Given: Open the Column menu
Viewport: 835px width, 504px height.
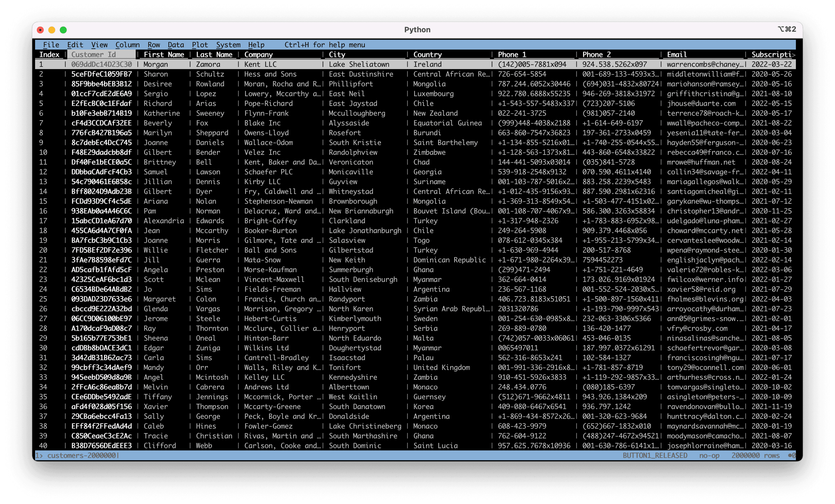Looking at the screenshot, I should 127,45.
